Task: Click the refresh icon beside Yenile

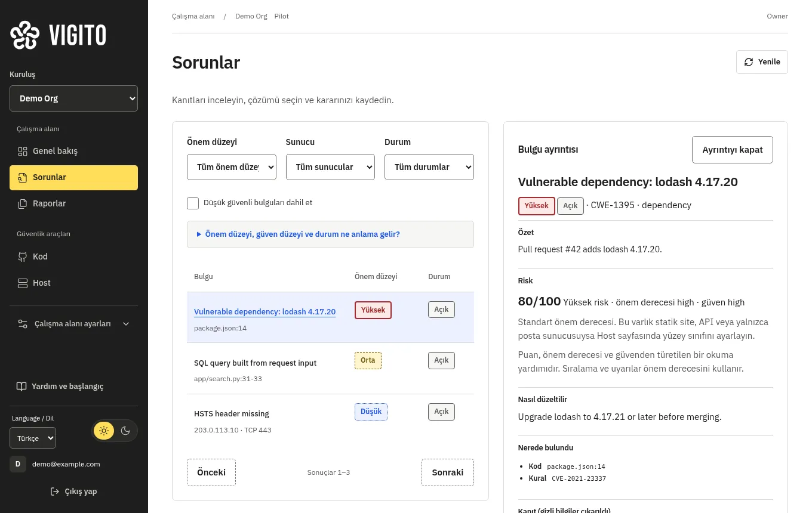Action: click(x=749, y=62)
